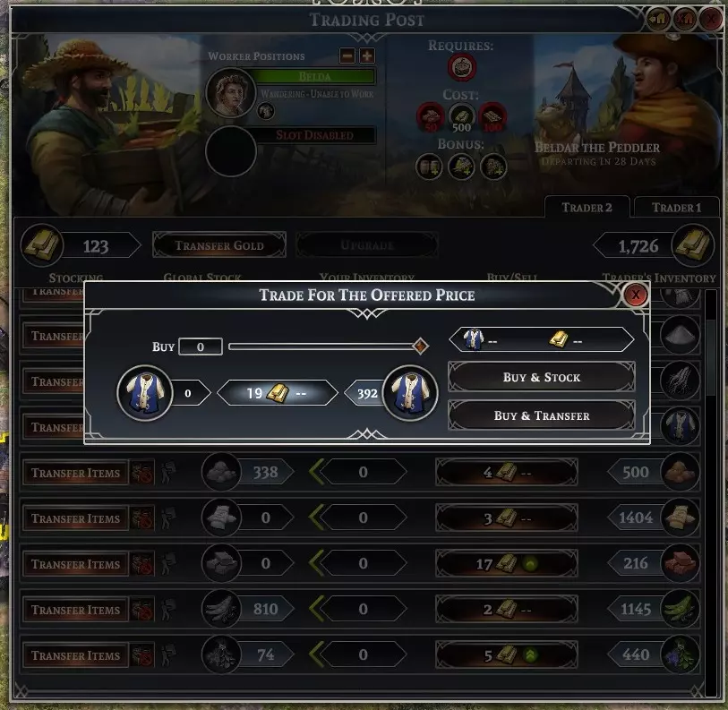Click the player's gold bars icon showing 123
This screenshot has width=728, height=710.
(42, 244)
